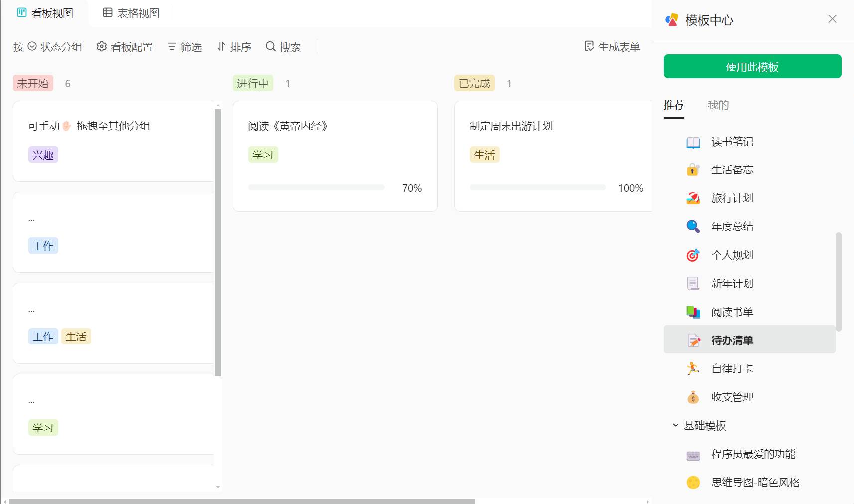Image resolution: width=854 pixels, height=504 pixels.
Task: Click the 待办清单 notepad icon
Action: tap(693, 340)
